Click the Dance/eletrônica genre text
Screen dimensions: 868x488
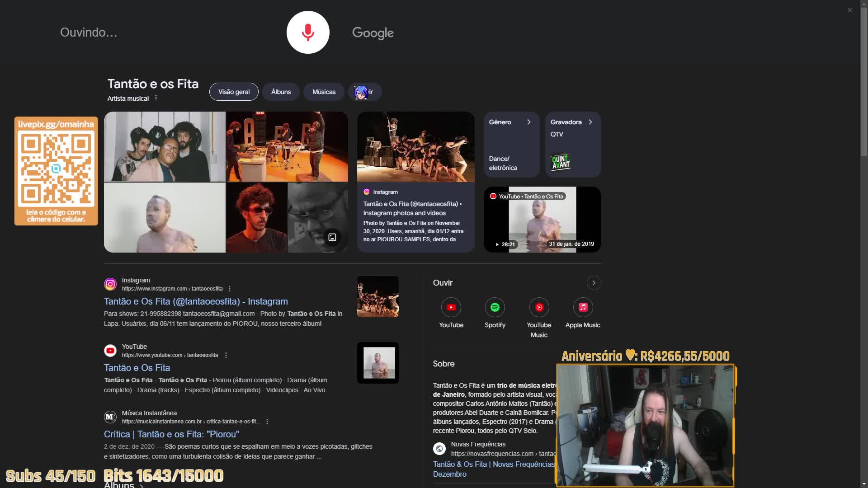pos(503,163)
